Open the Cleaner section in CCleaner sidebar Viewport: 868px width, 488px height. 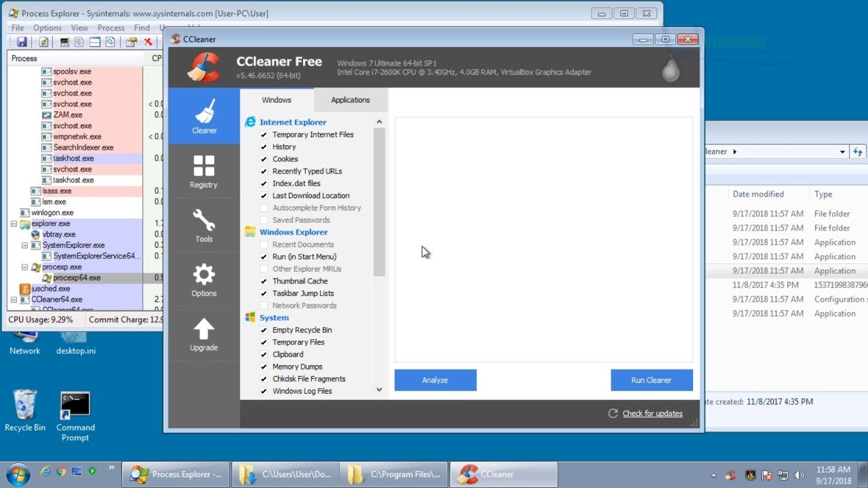pyautogui.click(x=204, y=116)
